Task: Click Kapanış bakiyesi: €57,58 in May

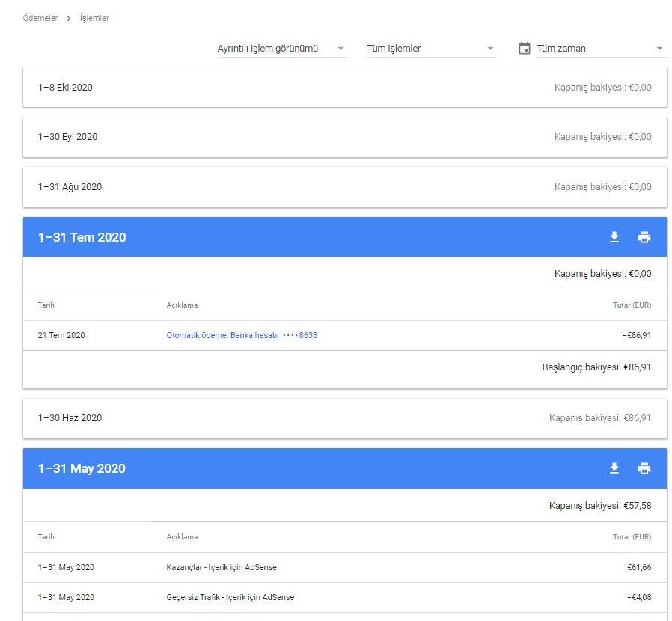Action: (600, 506)
